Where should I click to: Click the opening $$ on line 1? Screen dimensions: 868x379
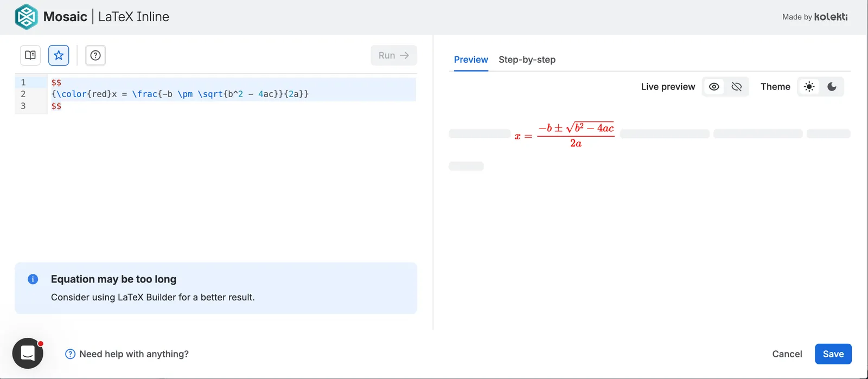(56, 83)
